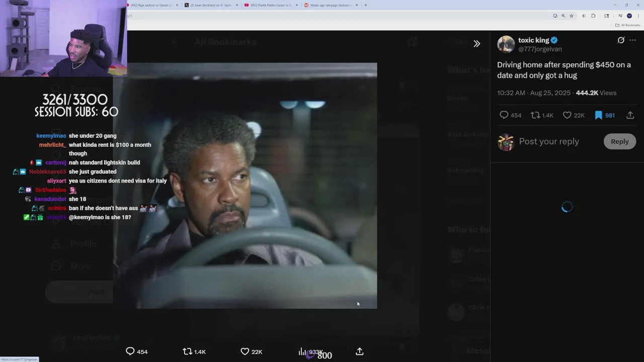Click your own avatar beside the reply box
This screenshot has height=362, width=644.
(506, 142)
